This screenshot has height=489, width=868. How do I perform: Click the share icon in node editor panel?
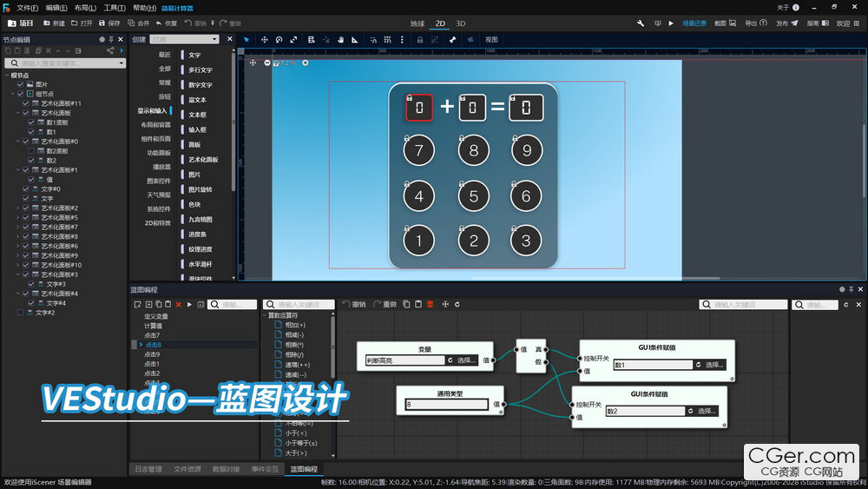[110, 51]
